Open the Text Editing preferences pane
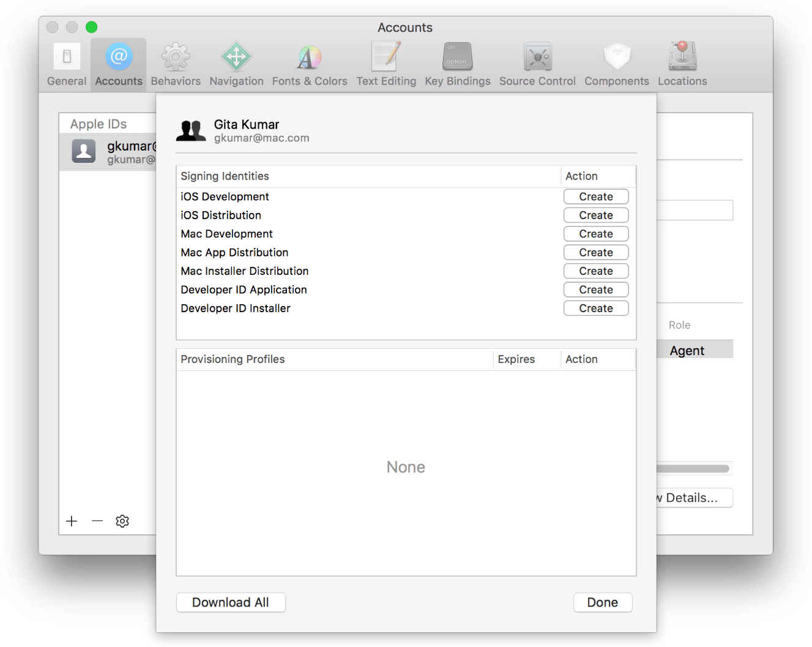The height and width of the screenshot is (647, 812). (x=386, y=63)
